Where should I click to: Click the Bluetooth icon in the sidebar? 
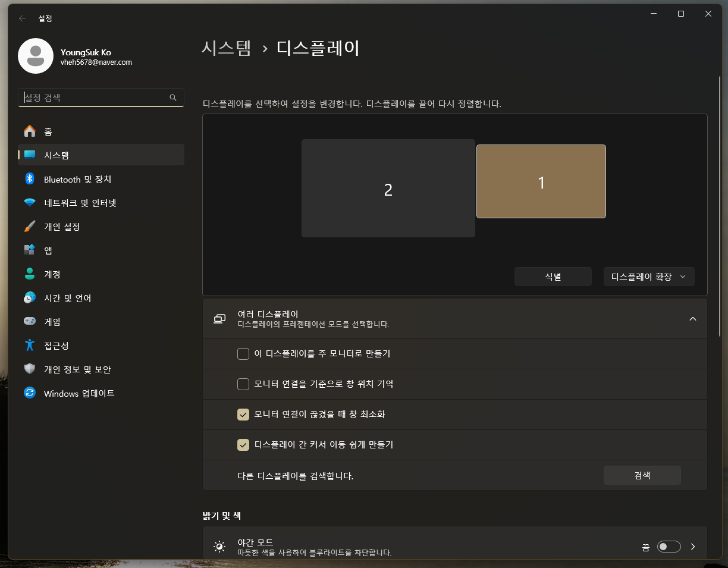[30, 179]
